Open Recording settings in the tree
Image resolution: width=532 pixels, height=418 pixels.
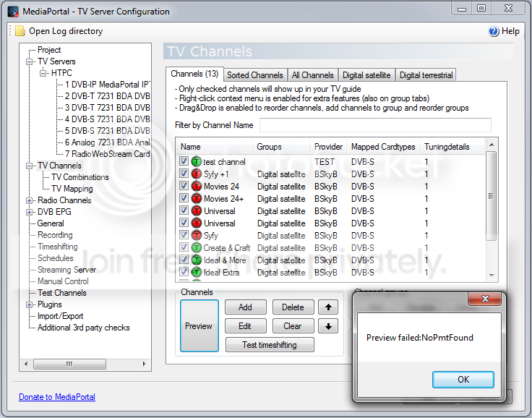(55, 235)
